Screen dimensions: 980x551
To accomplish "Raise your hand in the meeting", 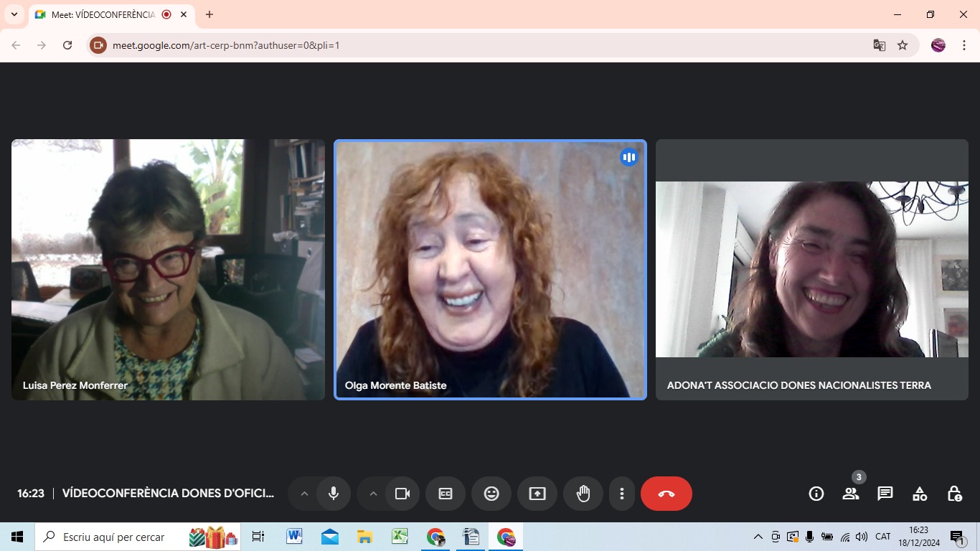I will 583,494.
